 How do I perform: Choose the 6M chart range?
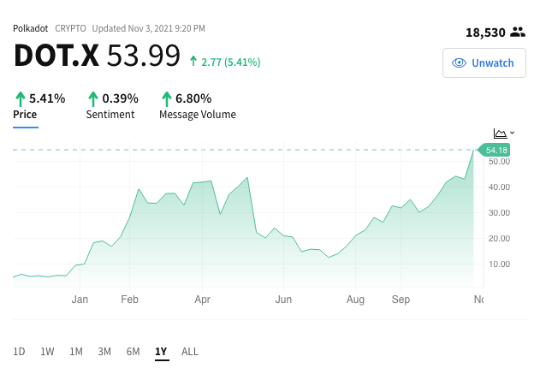pos(133,352)
